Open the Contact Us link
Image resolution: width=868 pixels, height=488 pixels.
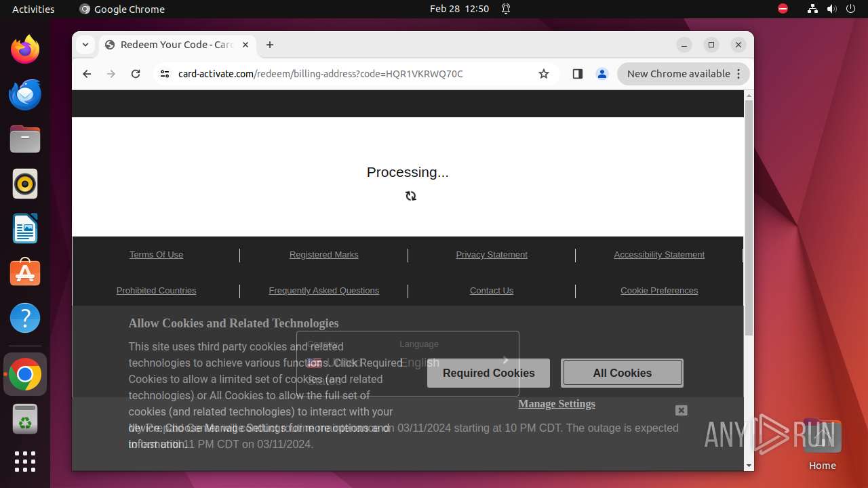pos(492,291)
